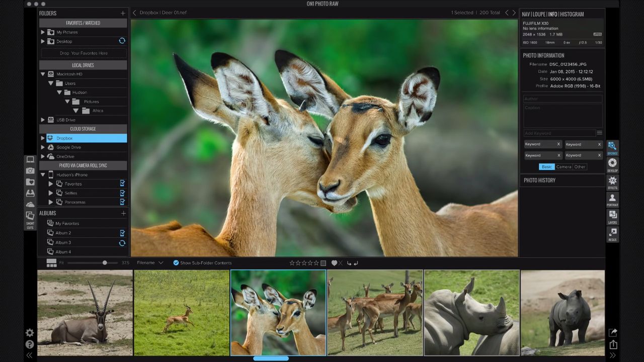
Task: Open the Portrait module
Action: (612, 200)
